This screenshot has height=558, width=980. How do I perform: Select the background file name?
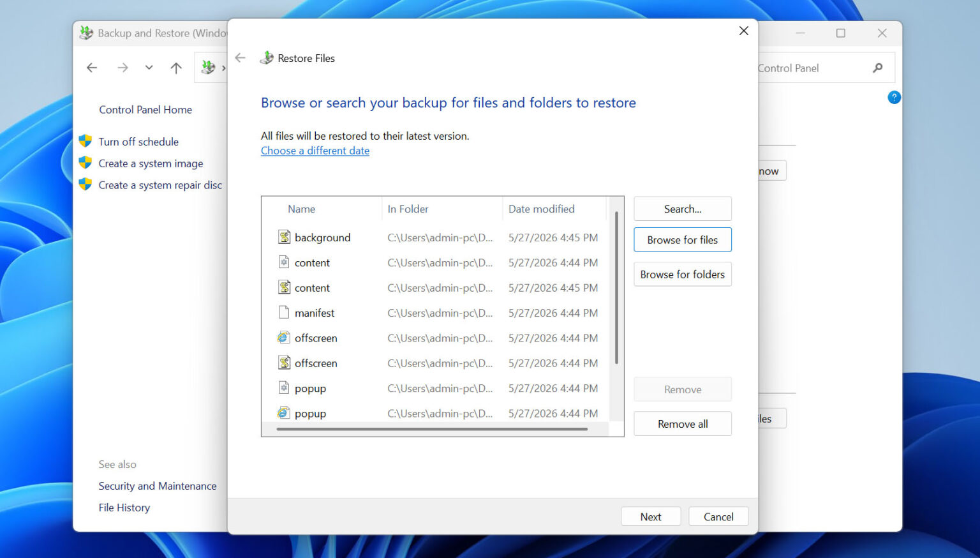click(322, 238)
